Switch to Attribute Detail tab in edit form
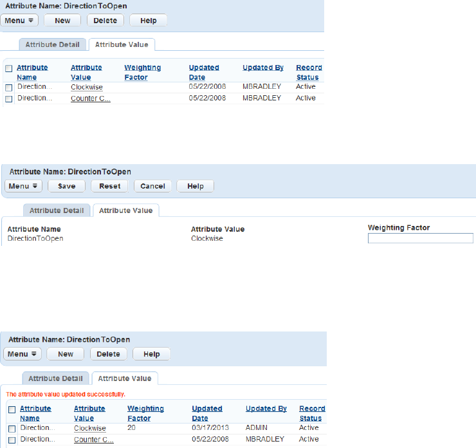Viewport: 476px width, 448px height. click(x=57, y=210)
